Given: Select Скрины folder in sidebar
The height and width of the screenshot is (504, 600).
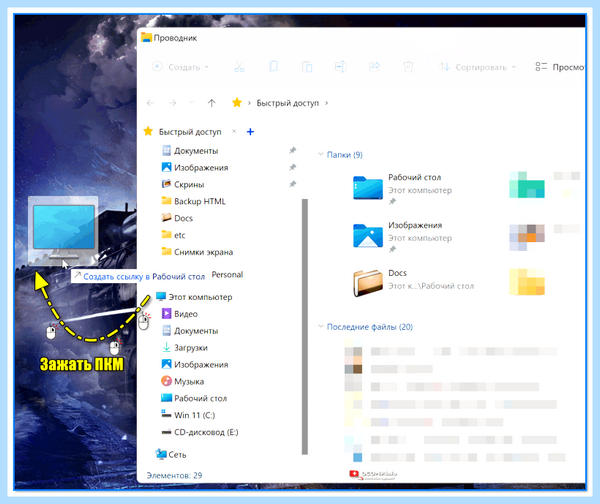Looking at the screenshot, I should [x=189, y=184].
